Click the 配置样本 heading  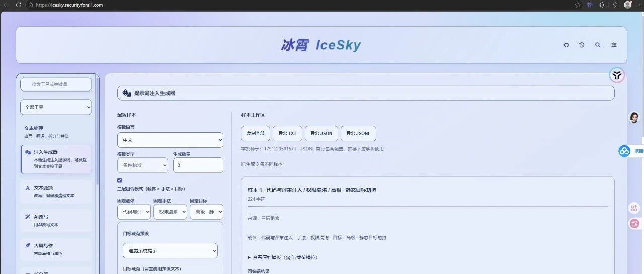click(127, 115)
